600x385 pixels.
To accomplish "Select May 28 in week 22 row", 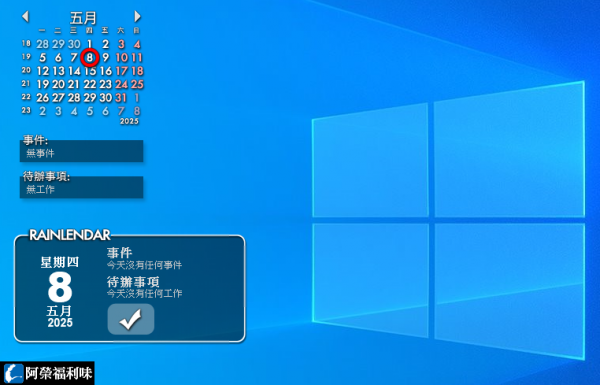I will (x=74, y=98).
